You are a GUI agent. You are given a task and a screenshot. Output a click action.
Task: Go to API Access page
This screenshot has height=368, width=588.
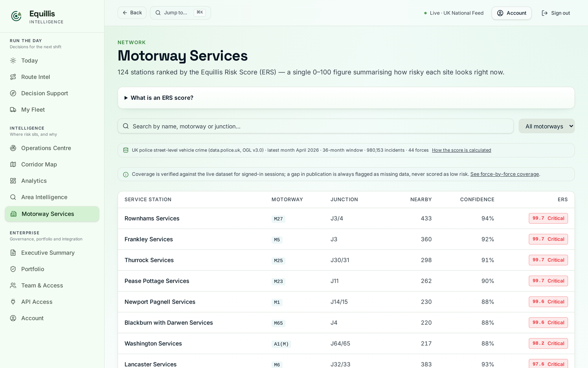point(52,302)
